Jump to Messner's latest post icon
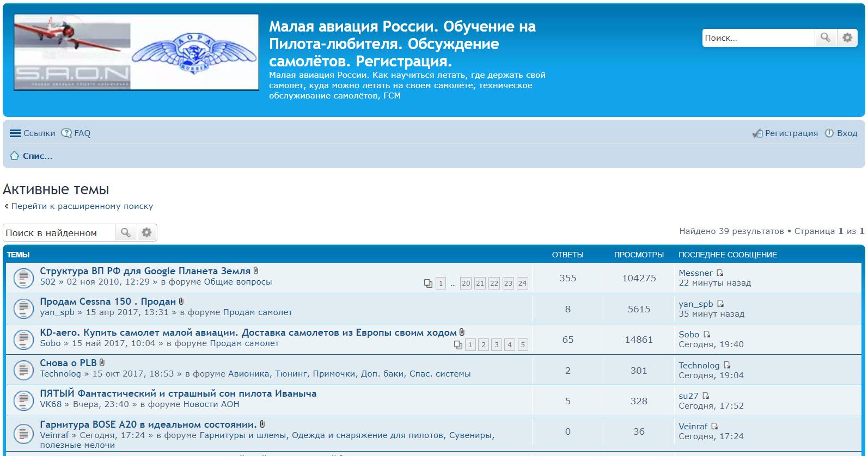Screen dimensions: 868x456 point(720,273)
